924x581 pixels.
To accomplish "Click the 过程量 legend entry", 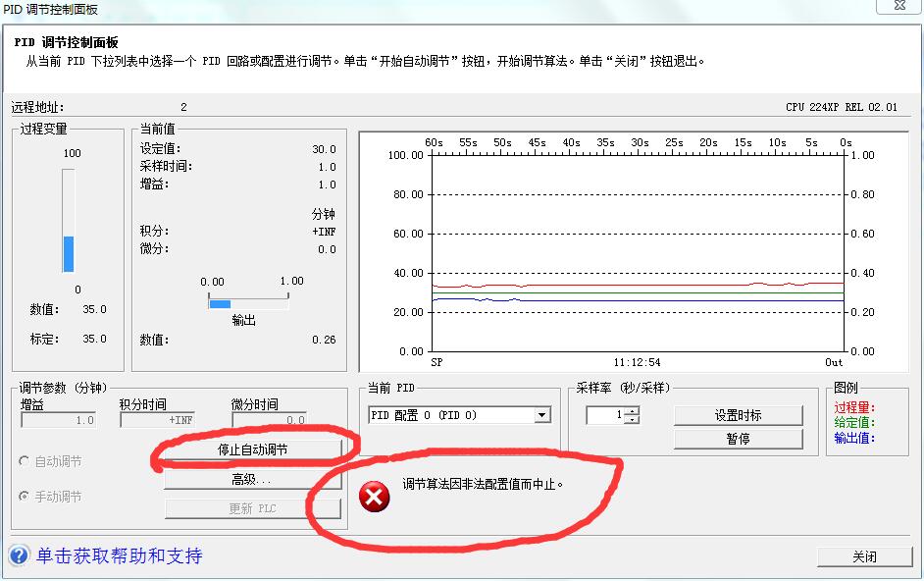I will click(854, 407).
